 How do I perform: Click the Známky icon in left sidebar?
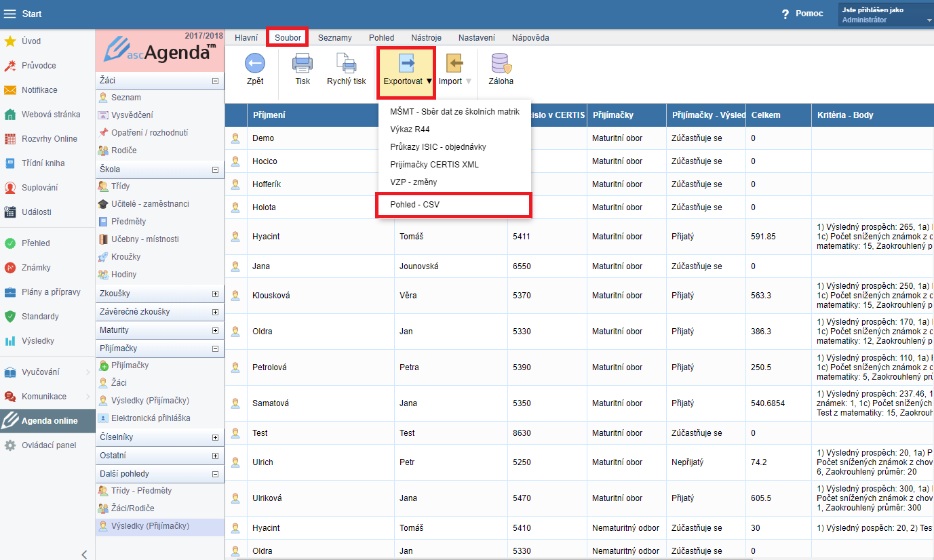pos(10,268)
